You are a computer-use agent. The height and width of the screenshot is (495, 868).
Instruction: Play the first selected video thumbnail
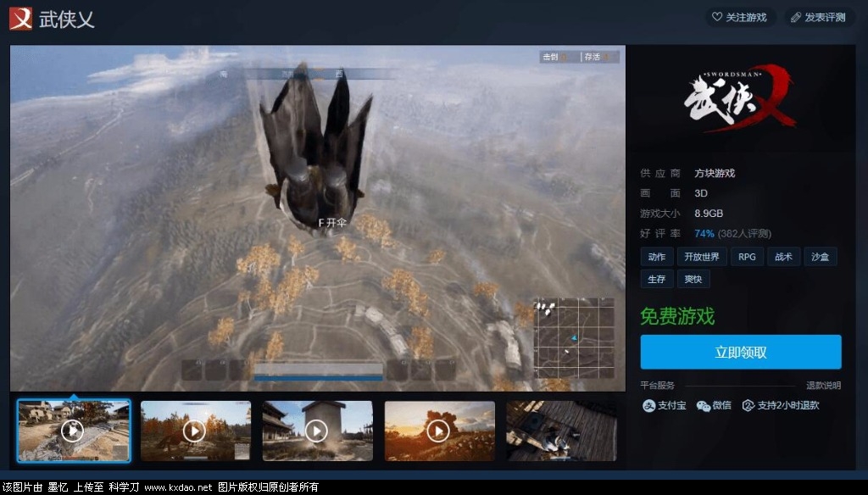pos(74,431)
